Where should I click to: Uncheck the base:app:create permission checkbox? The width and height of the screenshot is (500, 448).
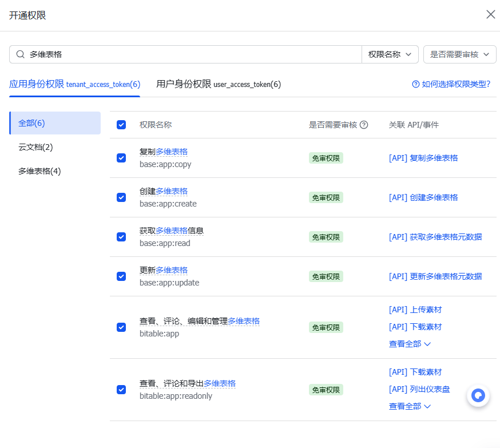pyautogui.click(x=121, y=197)
